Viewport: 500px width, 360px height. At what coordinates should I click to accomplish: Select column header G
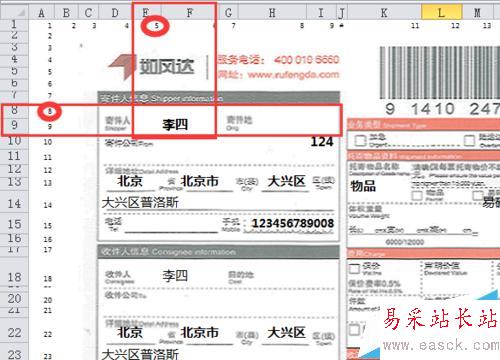coord(228,13)
